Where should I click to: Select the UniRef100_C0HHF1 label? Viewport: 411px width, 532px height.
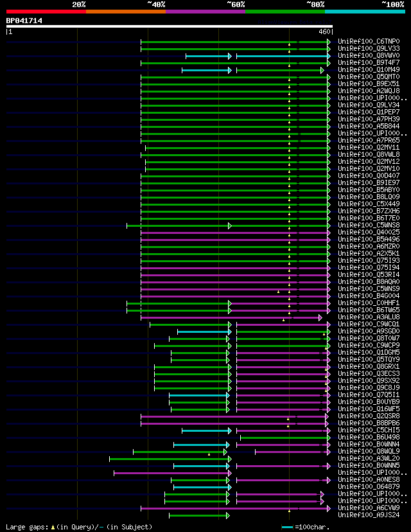[x=369, y=303]
